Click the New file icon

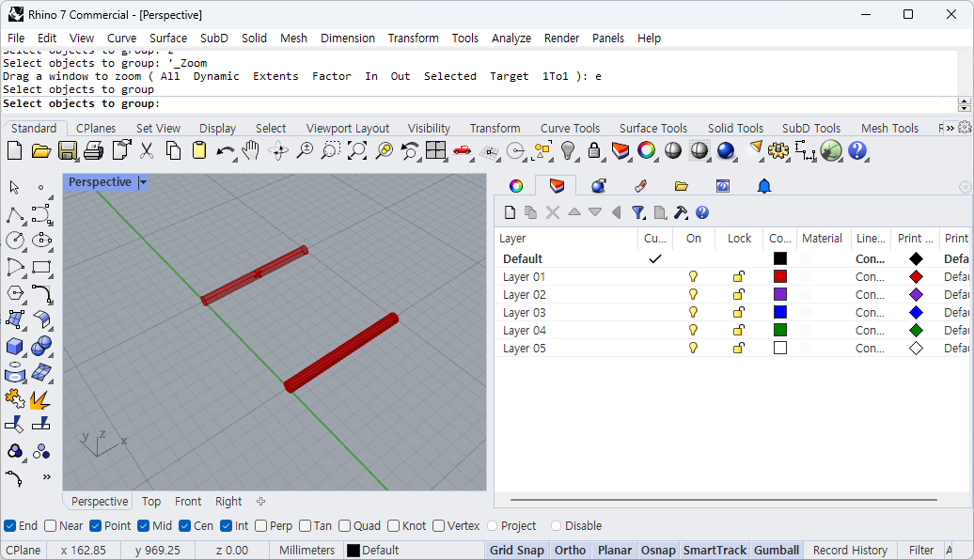[x=14, y=151]
